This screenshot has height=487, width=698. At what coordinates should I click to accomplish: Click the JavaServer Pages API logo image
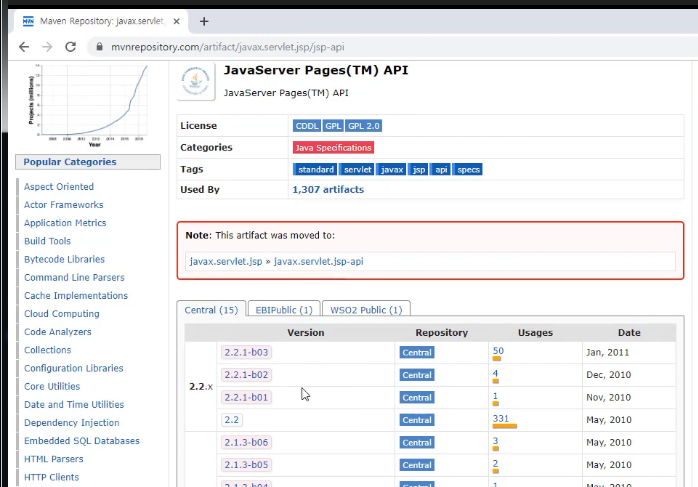tap(196, 81)
